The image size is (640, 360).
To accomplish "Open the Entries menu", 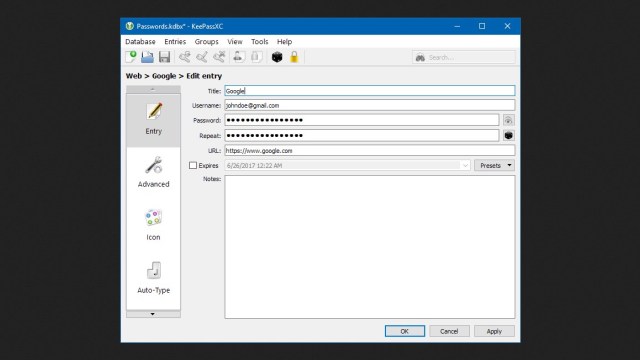I will click(x=175, y=42).
